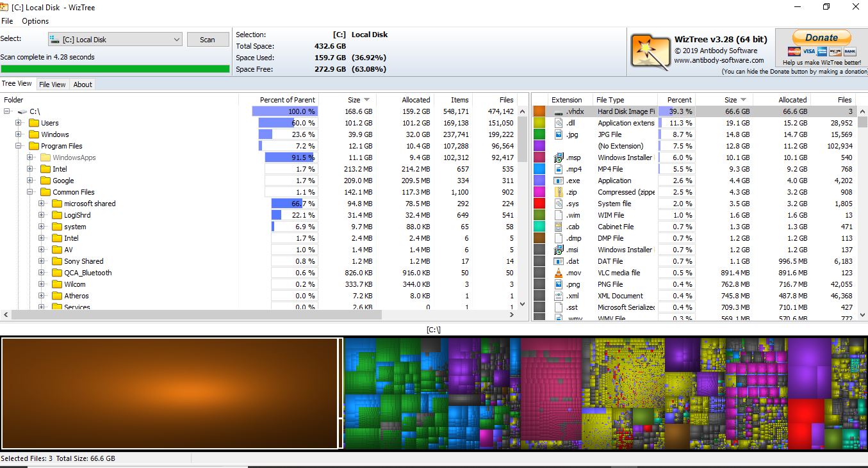Click www.antibody-software.com text

(719, 61)
